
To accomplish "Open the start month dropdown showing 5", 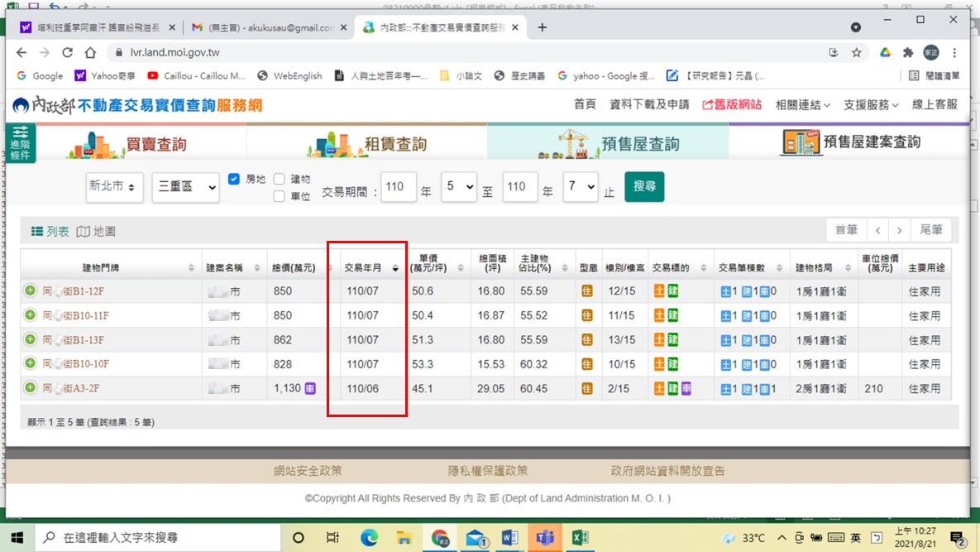I will pos(459,186).
